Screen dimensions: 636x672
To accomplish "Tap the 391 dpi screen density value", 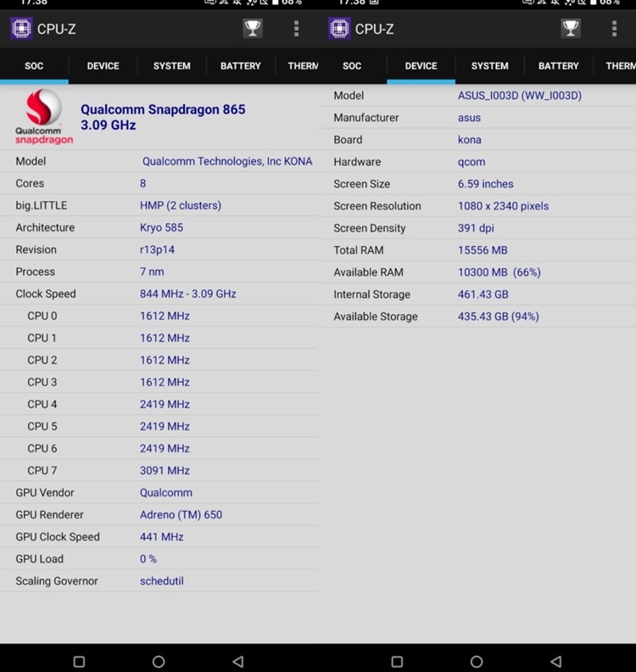I will coord(476,228).
